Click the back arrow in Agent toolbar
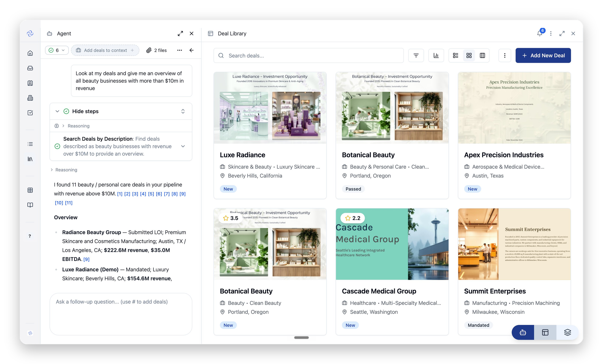 [192, 50]
